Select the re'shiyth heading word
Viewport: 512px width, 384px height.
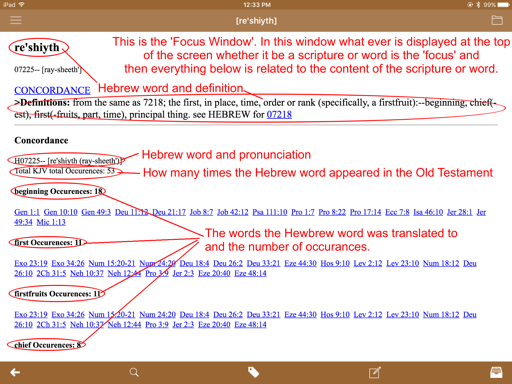[37, 47]
